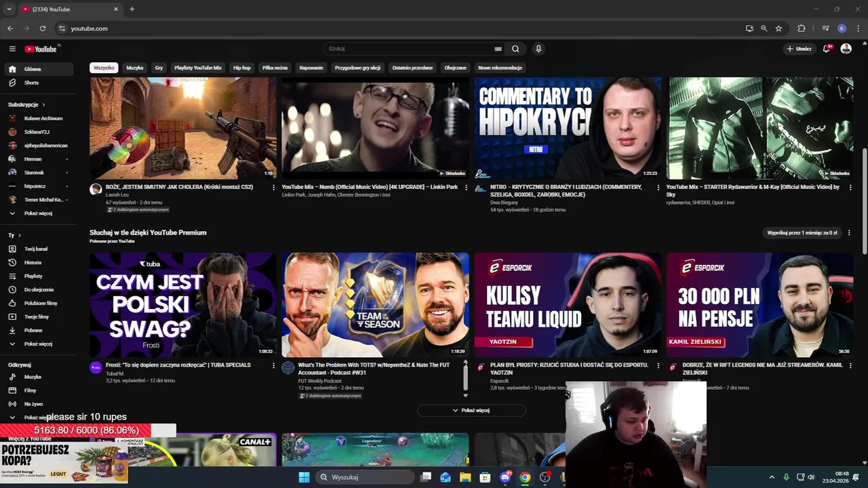Open Twoje filmy in sidebar
868x488 pixels.
point(38,317)
